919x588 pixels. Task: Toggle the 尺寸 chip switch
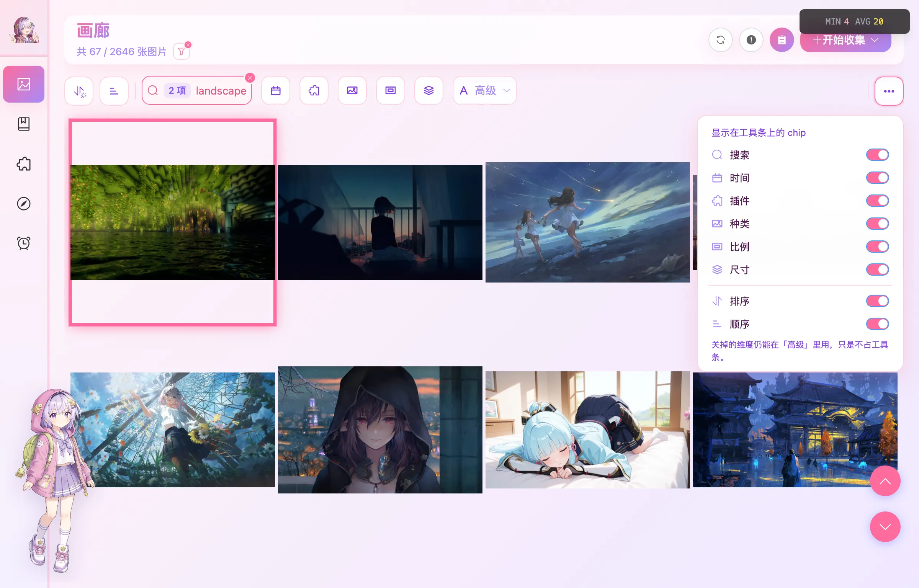877,269
